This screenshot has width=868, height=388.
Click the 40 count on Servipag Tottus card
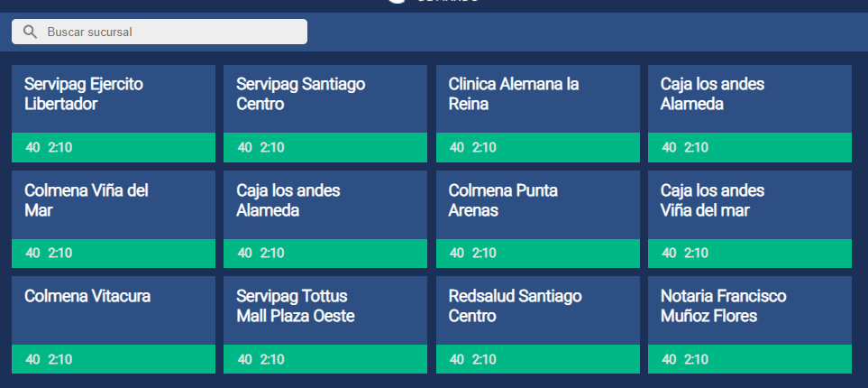pos(244,359)
